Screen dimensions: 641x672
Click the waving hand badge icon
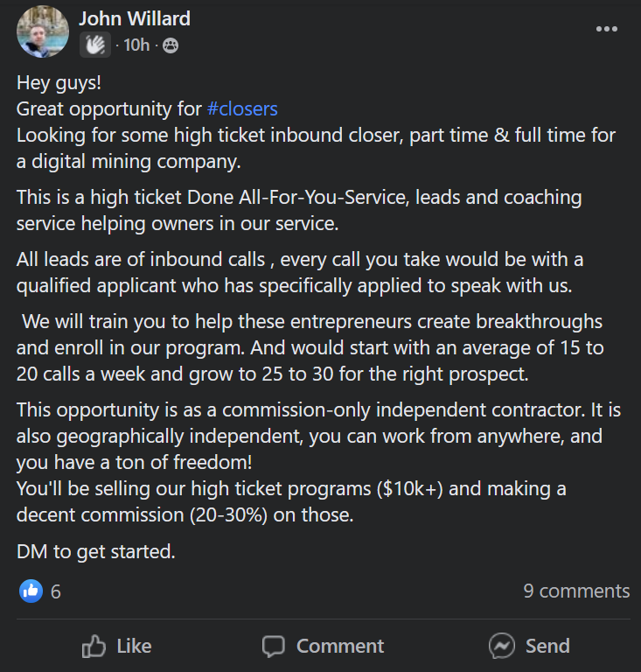94,45
